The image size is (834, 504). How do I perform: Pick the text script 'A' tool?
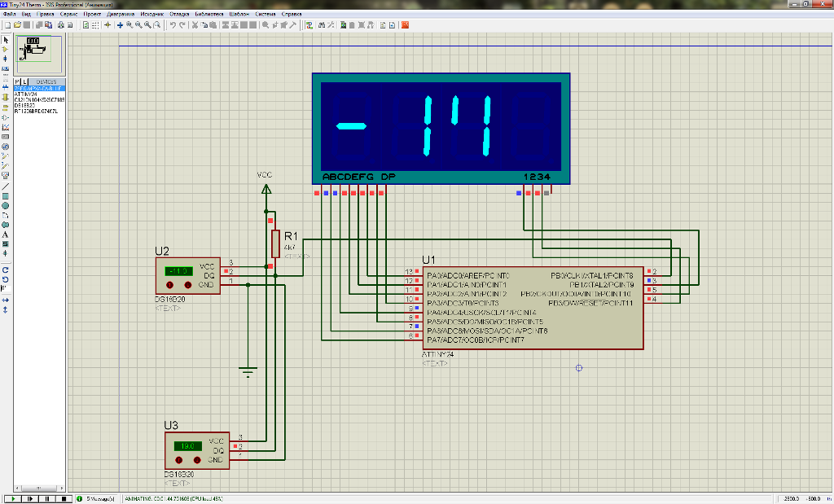pos(6,234)
